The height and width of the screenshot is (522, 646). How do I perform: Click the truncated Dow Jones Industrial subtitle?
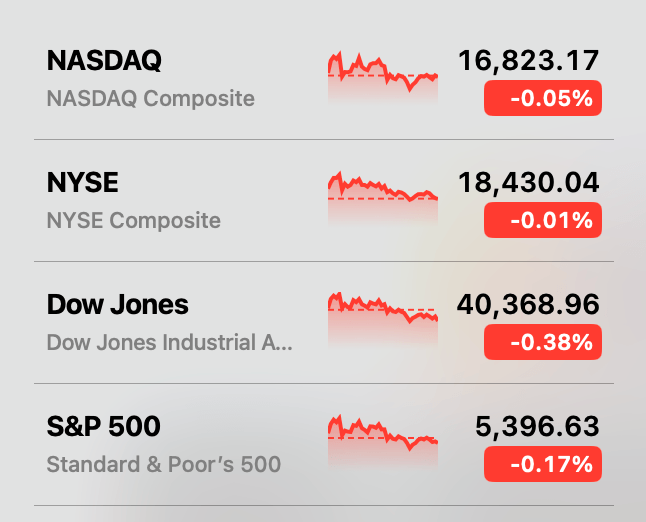click(x=170, y=343)
